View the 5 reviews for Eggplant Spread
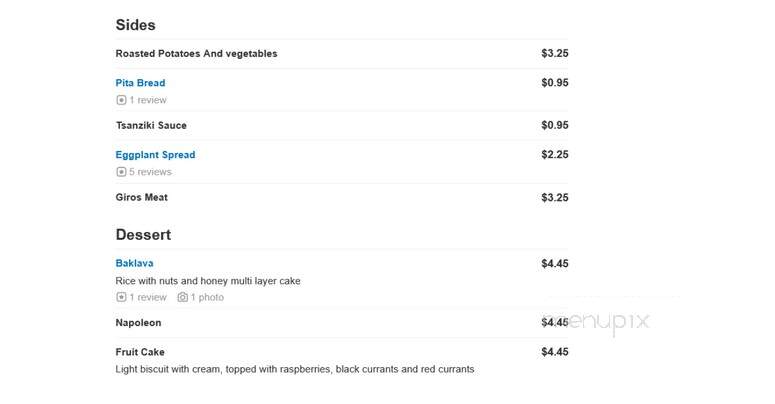 coord(150,172)
